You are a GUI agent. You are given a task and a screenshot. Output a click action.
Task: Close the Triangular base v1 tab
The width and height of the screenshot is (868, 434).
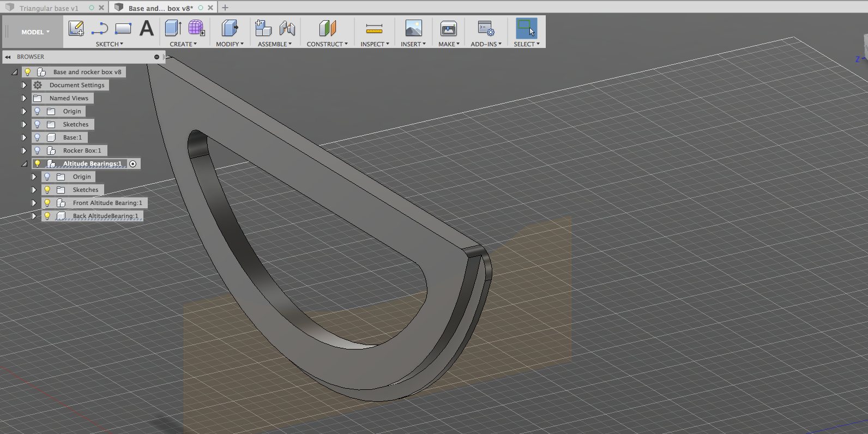point(101,8)
